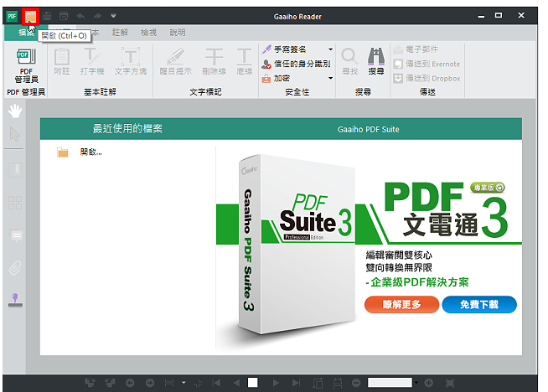The height and width of the screenshot is (392, 548).
Task: Jump to first page button
Action: tap(216, 384)
